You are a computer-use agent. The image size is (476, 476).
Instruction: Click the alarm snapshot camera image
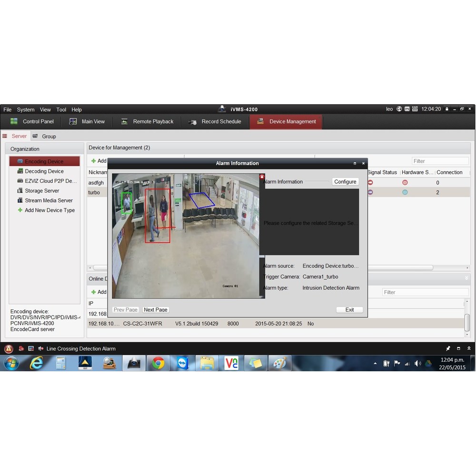(186, 236)
